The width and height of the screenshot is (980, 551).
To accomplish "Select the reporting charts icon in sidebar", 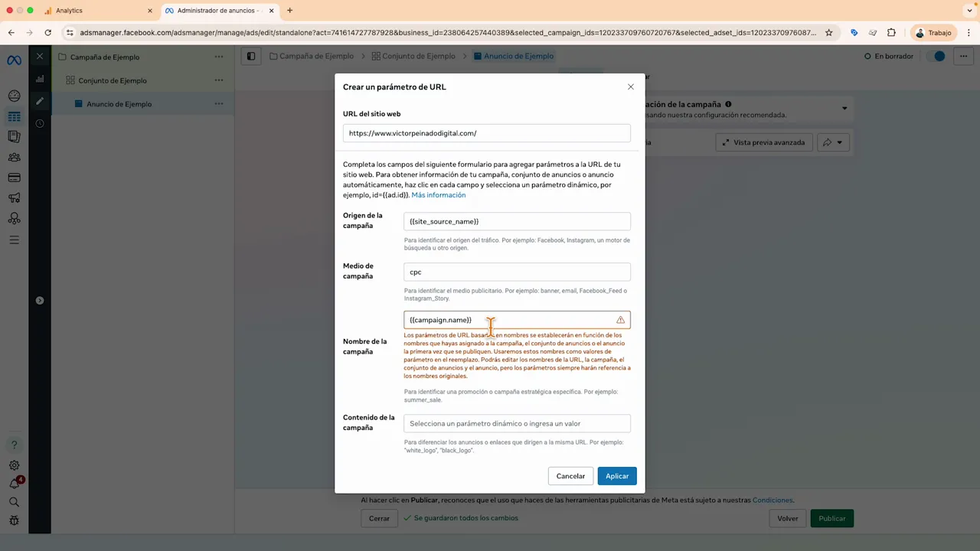I will (39, 79).
